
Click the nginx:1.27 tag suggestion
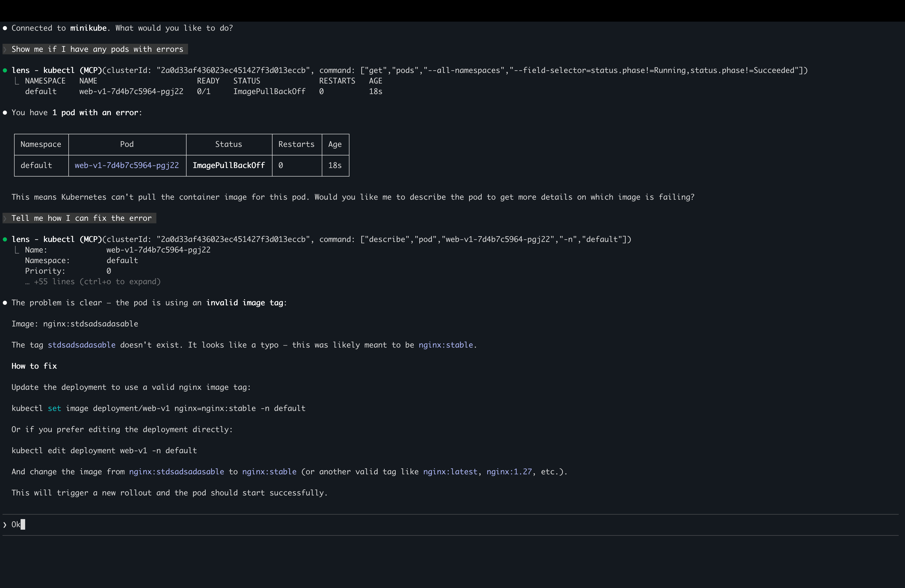[509, 472]
